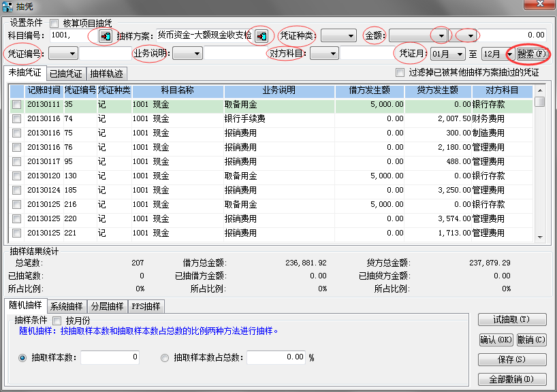Click the 金额 value field showing 0.00

[511, 36]
